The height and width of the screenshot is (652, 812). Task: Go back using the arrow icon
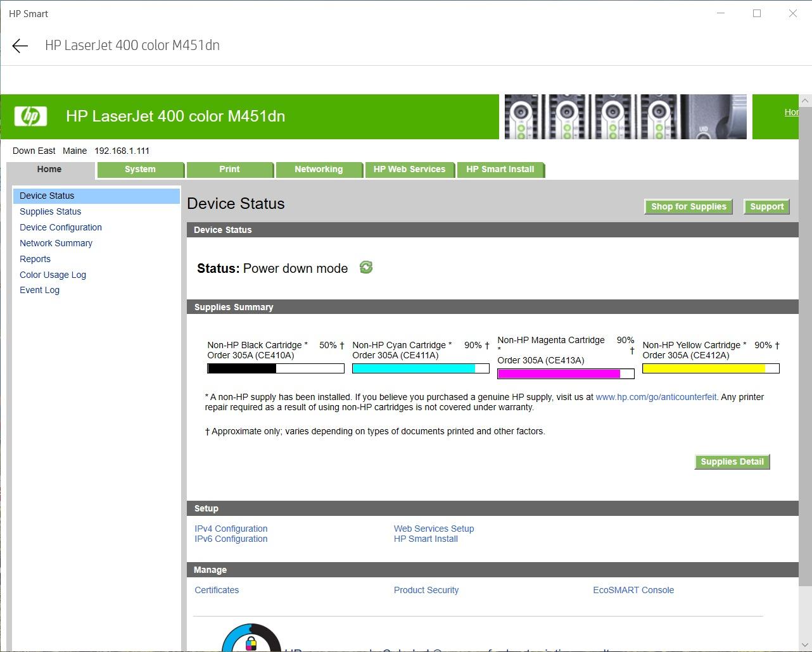tap(20, 46)
